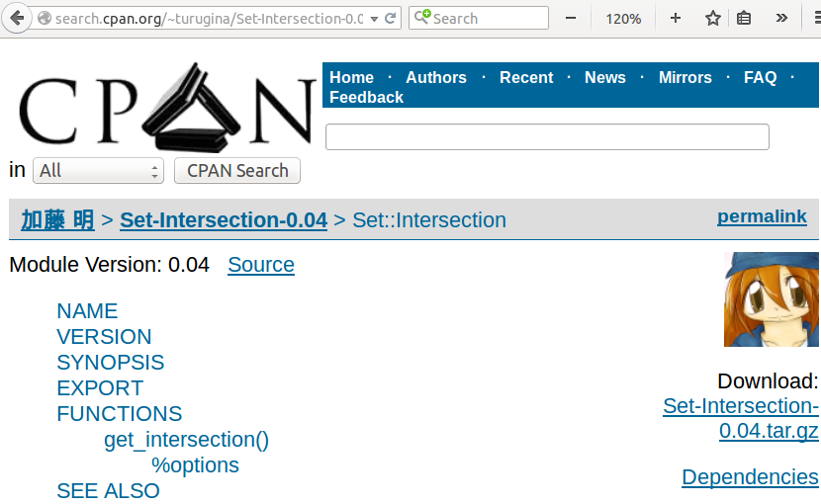The height and width of the screenshot is (504, 821).
Task: Zoom in with the plus button
Action: click(x=676, y=18)
